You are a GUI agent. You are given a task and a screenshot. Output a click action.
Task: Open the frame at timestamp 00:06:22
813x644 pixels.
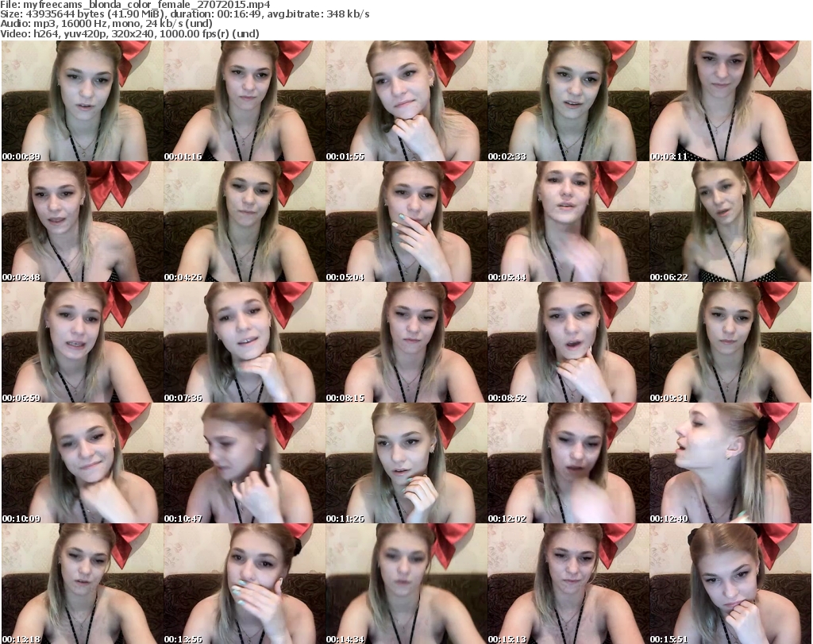pos(730,222)
